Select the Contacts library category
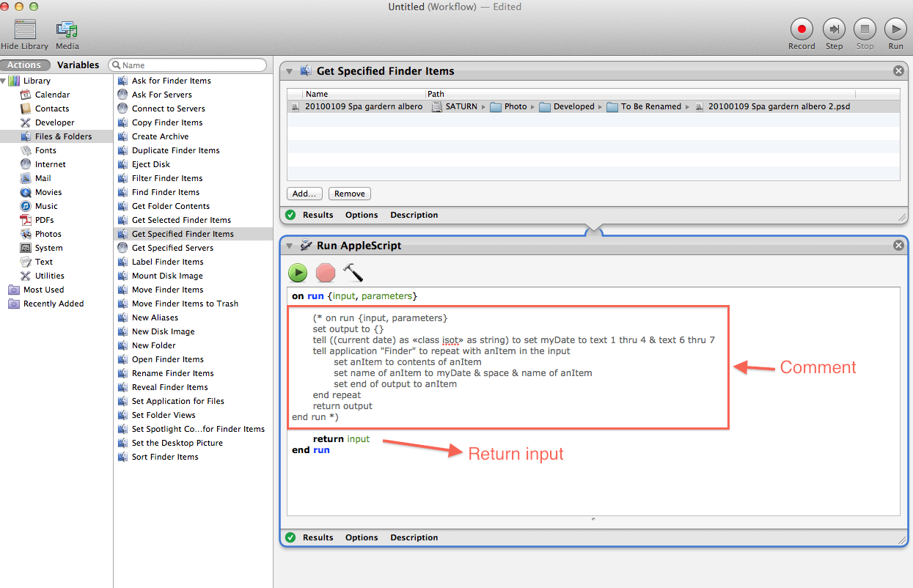This screenshot has width=913, height=588. pos(51,109)
